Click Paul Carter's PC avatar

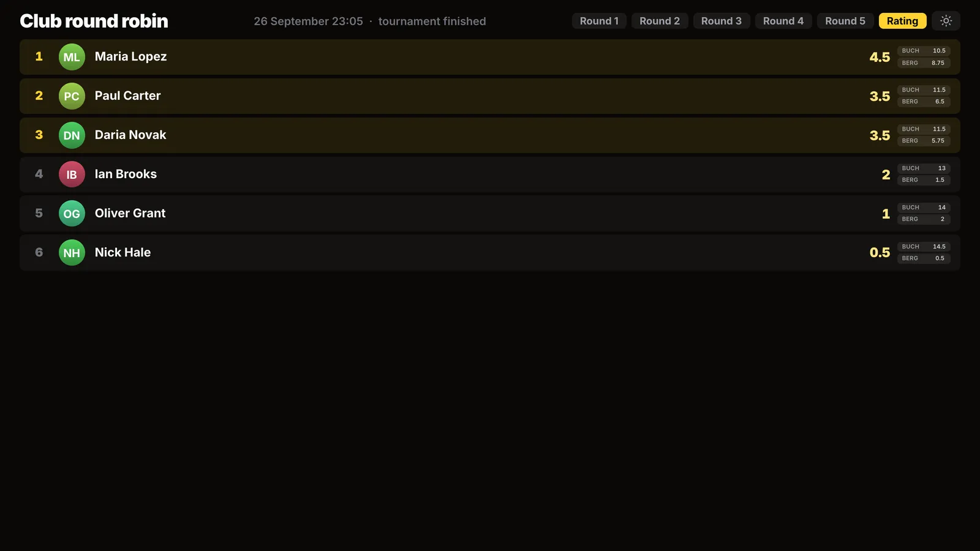(72, 96)
